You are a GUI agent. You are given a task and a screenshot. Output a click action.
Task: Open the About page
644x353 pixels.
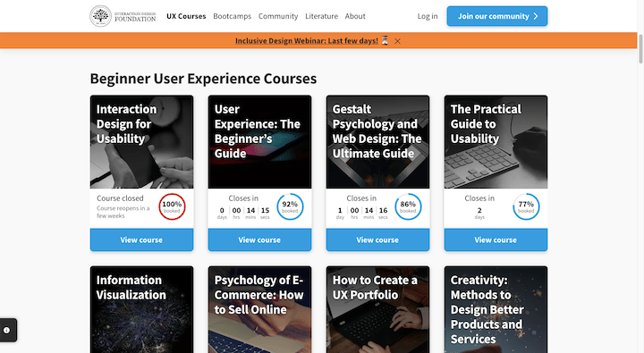tap(355, 16)
